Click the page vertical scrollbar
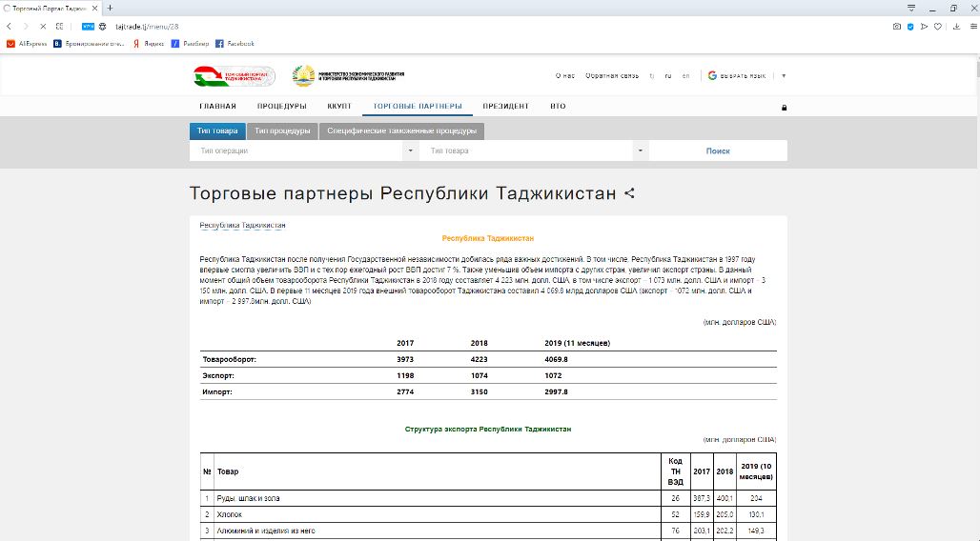 (x=974, y=286)
